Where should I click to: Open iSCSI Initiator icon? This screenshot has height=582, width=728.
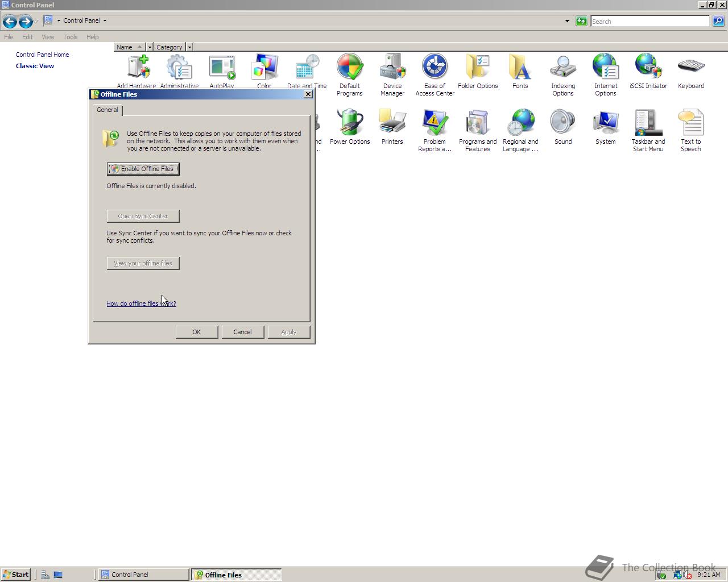pyautogui.click(x=648, y=72)
